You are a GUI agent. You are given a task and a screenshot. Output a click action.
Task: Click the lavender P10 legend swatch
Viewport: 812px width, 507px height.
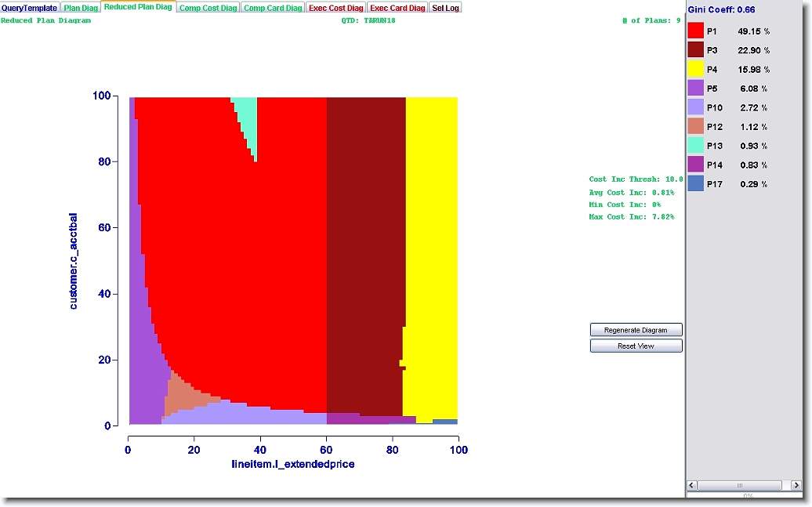(x=695, y=107)
